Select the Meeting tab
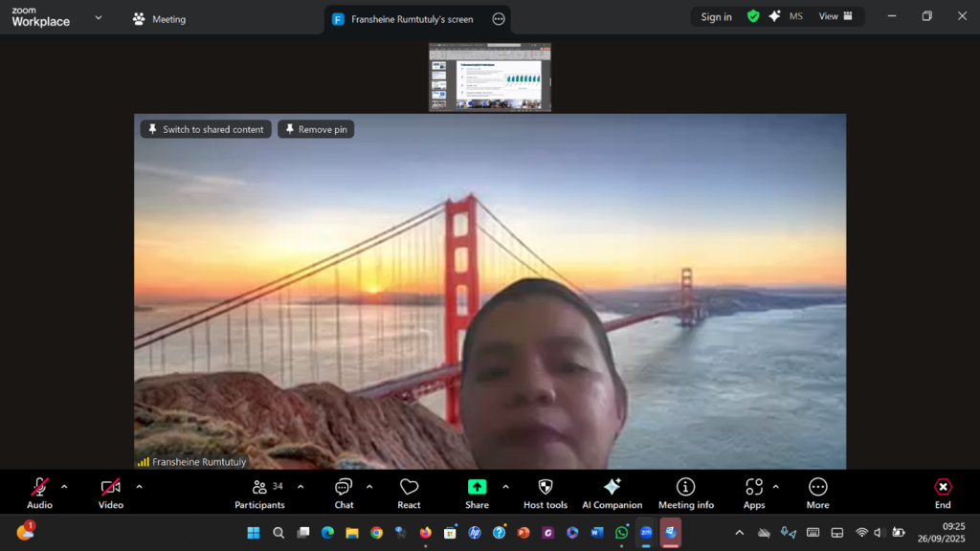Viewport: 980px width, 551px height. pos(159,19)
